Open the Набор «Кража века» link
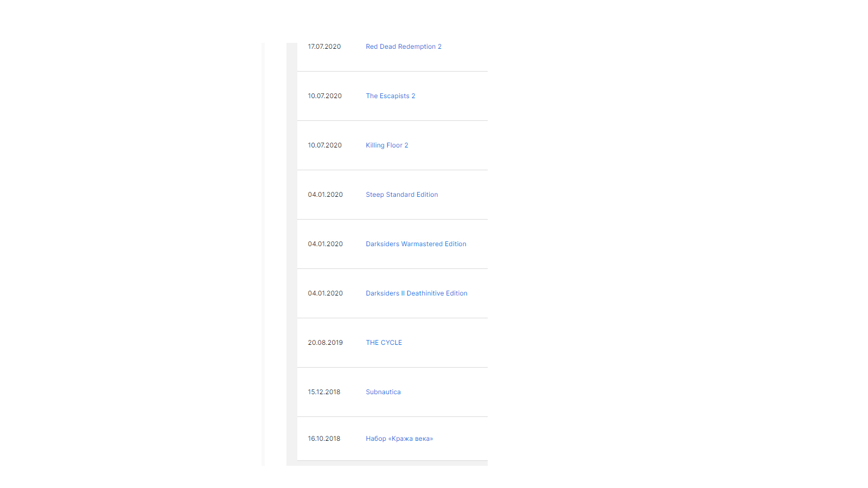 pyautogui.click(x=399, y=439)
